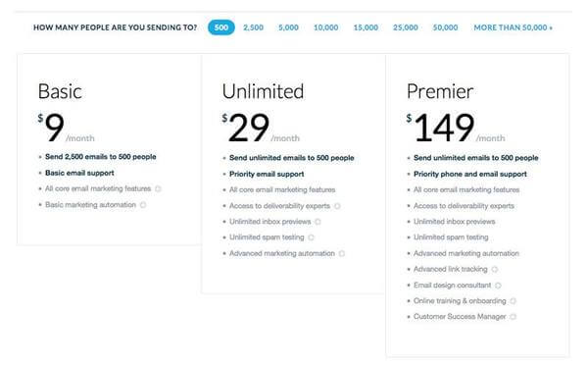Choose the 25,000 people tier
Image resolution: width=588 pixels, height=367 pixels.
pos(406,27)
